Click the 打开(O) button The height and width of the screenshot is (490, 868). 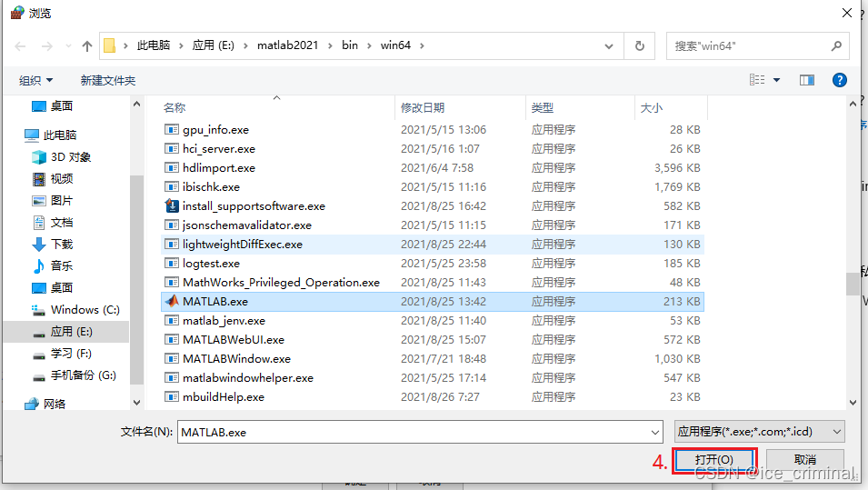pos(714,460)
